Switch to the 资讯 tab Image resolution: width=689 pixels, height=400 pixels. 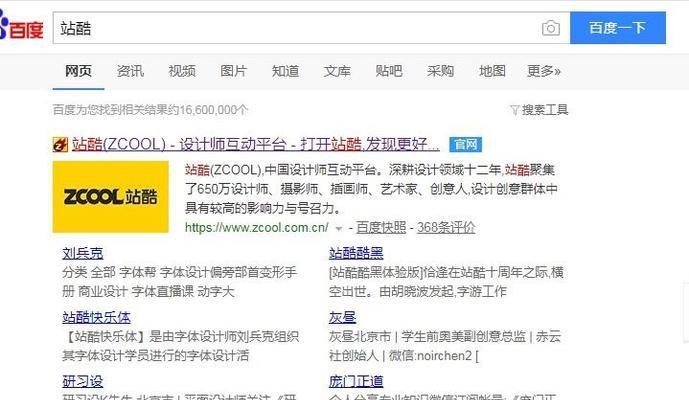point(130,71)
